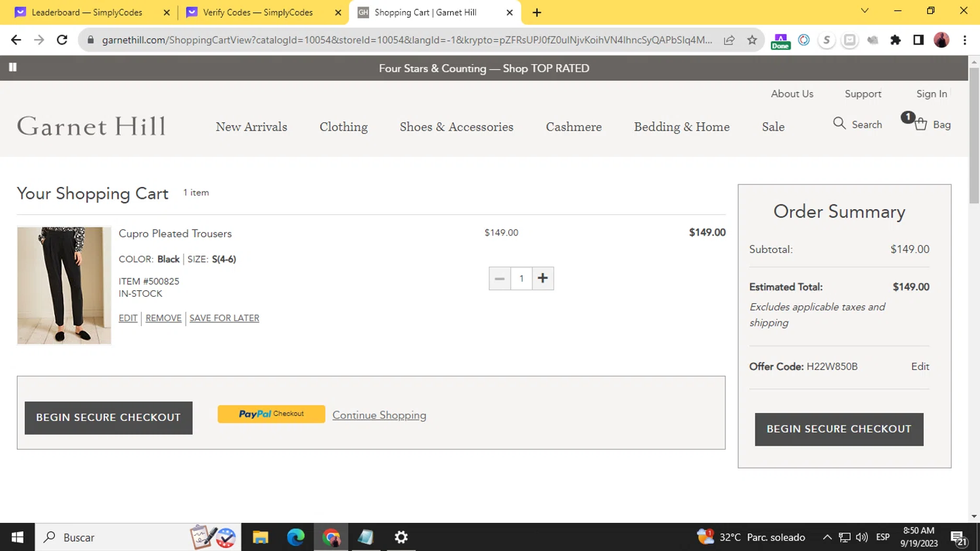Viewport: 980px width, 551px height.
Task: Go back with browser back arrow
Action: coord(16,40)
